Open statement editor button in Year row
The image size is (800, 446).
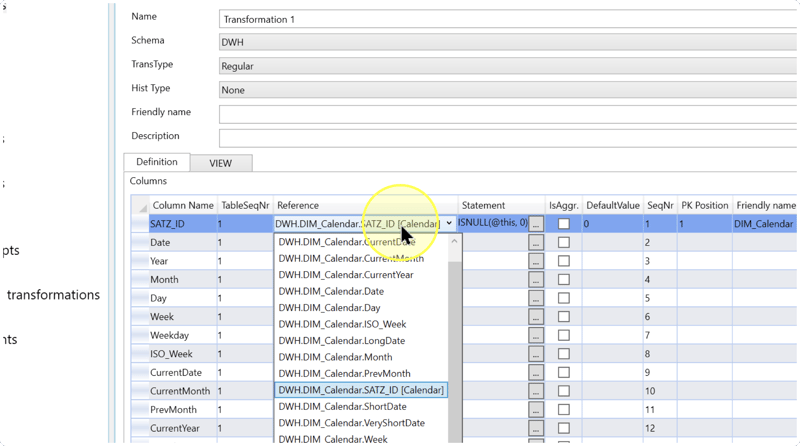tap(536, 261)
